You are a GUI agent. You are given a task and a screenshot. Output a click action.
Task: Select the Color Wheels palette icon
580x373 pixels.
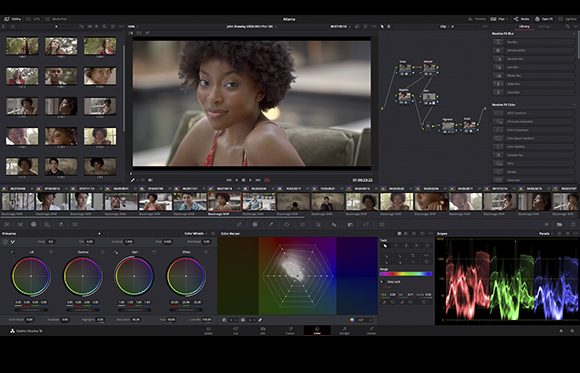pyautogui.click(x=34, y=224)
